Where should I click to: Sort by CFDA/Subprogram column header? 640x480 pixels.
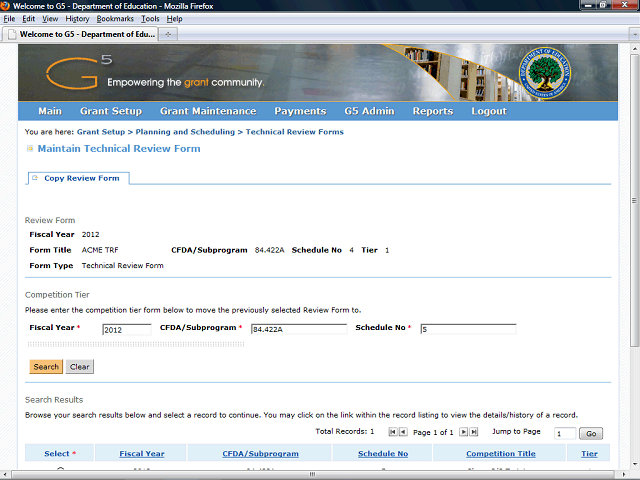(x=260, y=453)
